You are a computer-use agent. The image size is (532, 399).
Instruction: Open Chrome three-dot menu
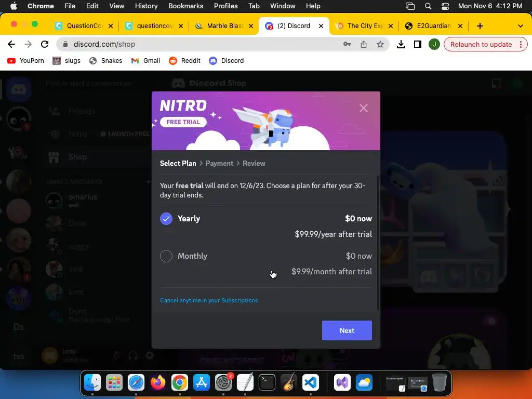(521, 45)
